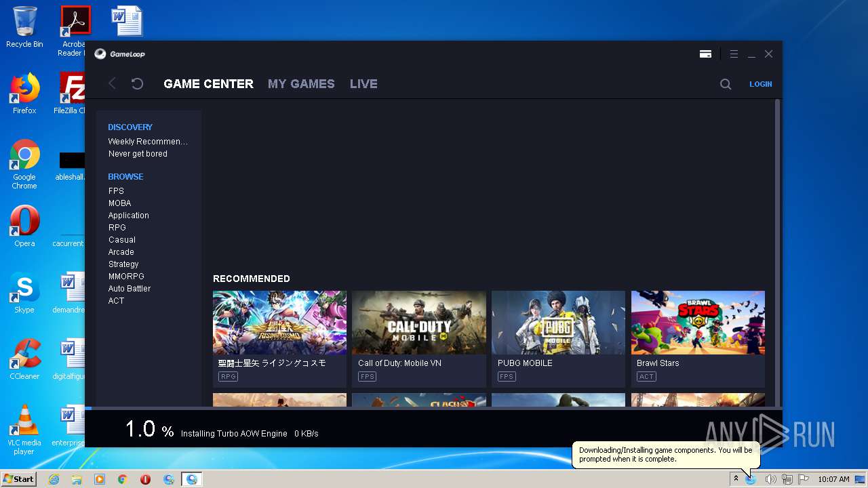
Task: Browse the Application category
Action: (128, 216)
